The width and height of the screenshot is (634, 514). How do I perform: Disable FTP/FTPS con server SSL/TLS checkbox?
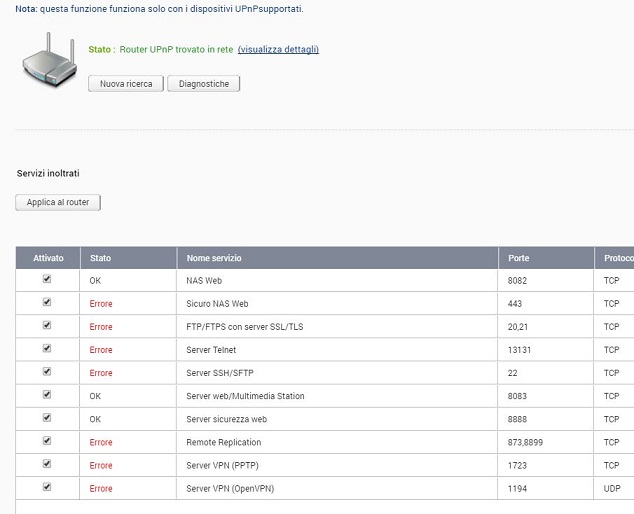pos(46,326)
